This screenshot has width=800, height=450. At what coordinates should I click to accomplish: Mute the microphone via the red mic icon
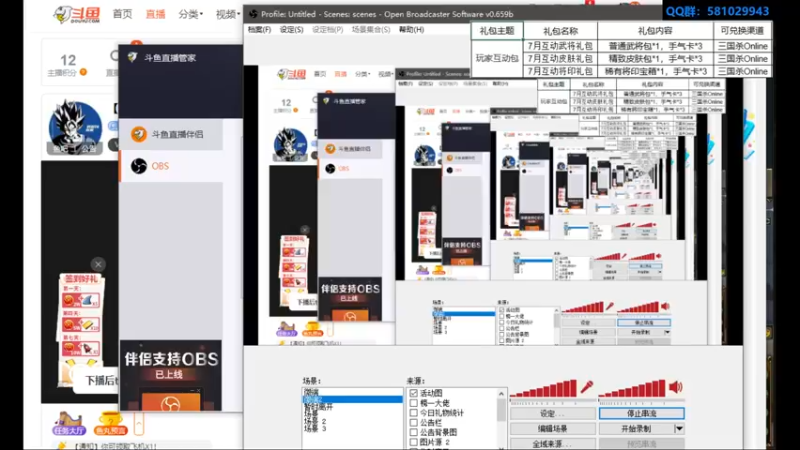pyautogui.click(x=587, y=387)
